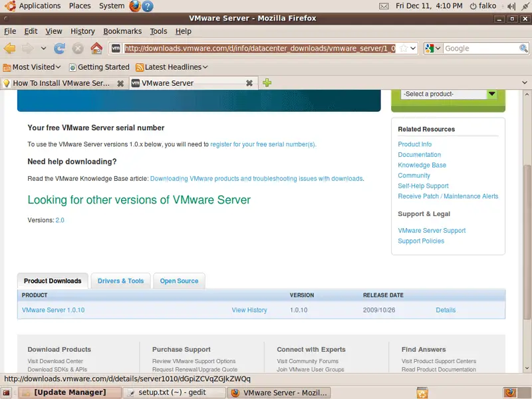Open the Documentation link

coord(420,155)
